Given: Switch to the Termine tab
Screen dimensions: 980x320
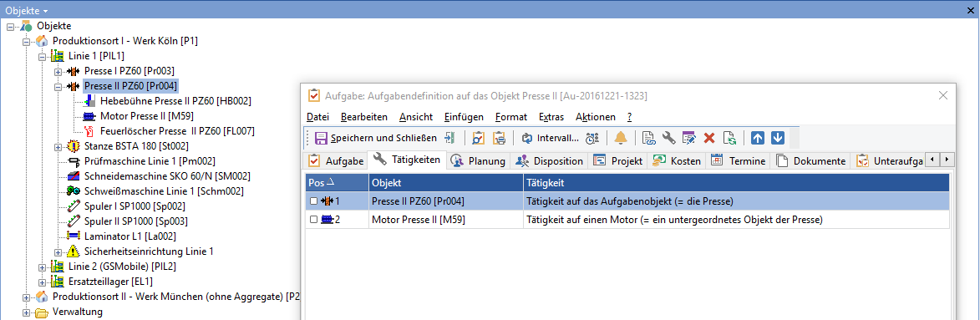Looking at the screenshot, I should coord(738,160).
